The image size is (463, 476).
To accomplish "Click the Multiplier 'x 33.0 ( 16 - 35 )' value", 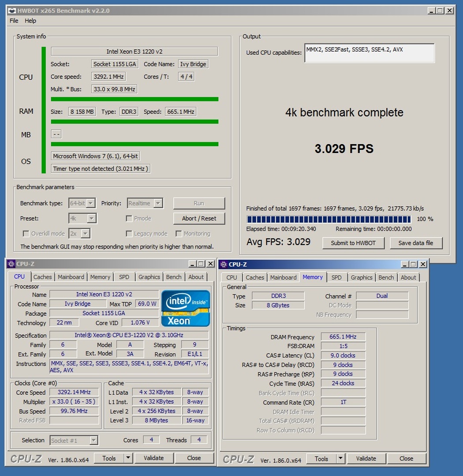I will [x=74, y=402].
